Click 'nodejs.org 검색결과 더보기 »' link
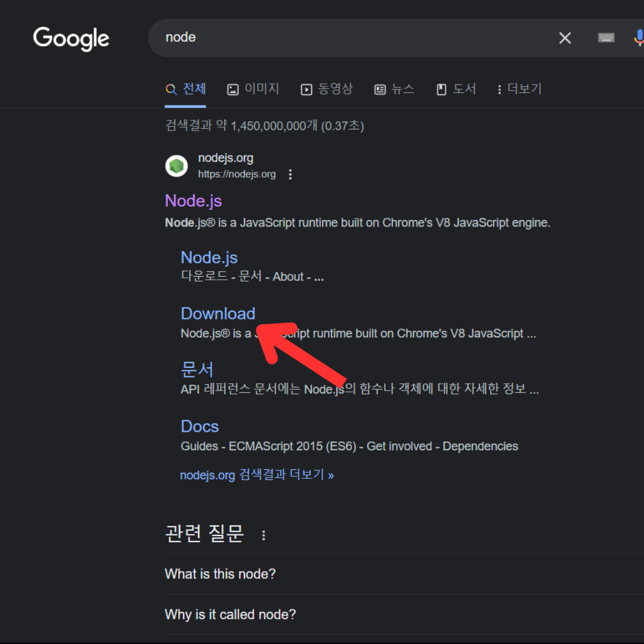The height and width of the screenshot is (644, 644). click(x=256, y=475)
